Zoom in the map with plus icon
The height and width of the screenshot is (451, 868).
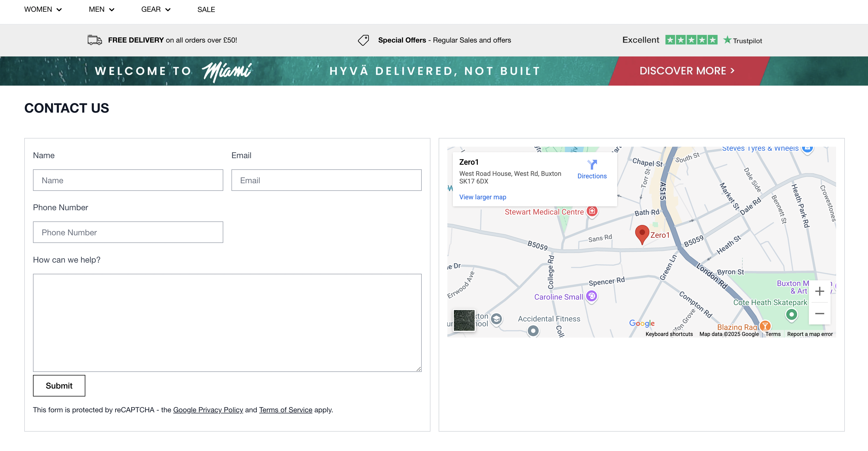[x=819, y=291]
